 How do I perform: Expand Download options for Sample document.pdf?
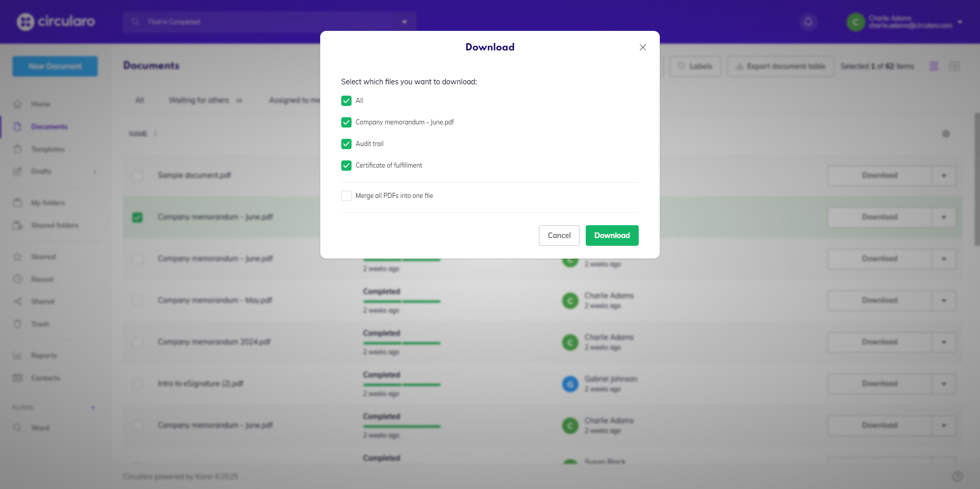pos(943,176)
